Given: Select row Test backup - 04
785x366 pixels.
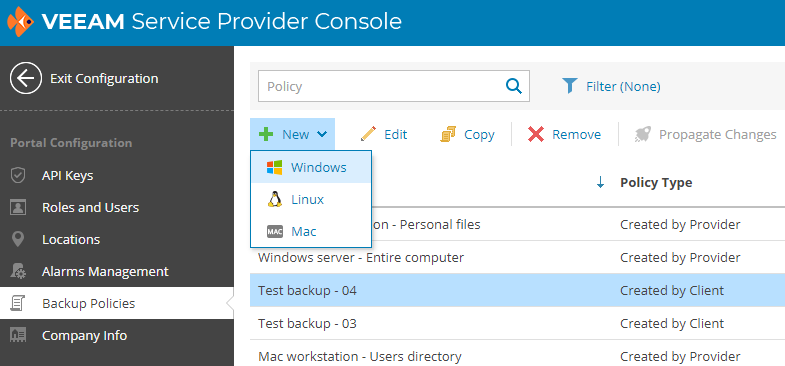Looking at the screenshot, I should [517, 290].
